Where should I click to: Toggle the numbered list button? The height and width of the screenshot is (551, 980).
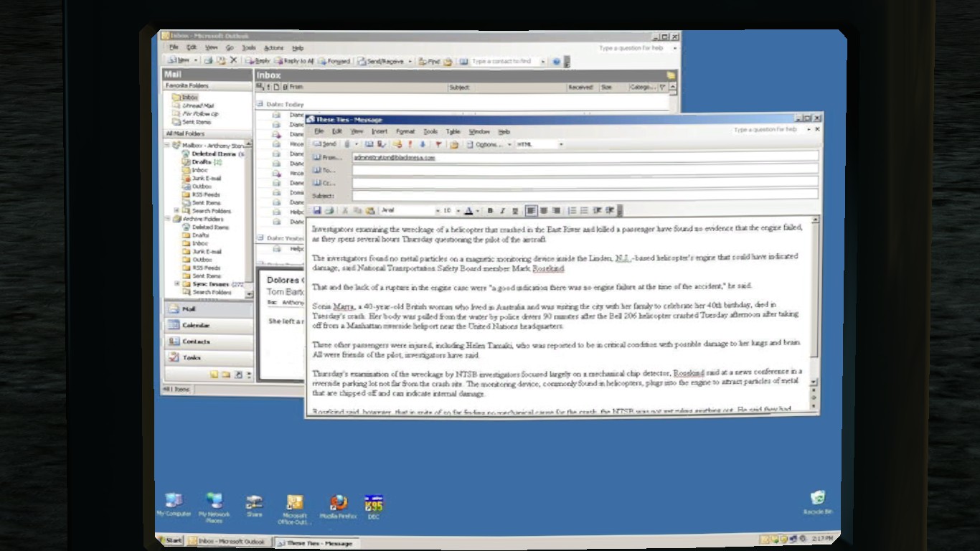[x=572, y=210]
